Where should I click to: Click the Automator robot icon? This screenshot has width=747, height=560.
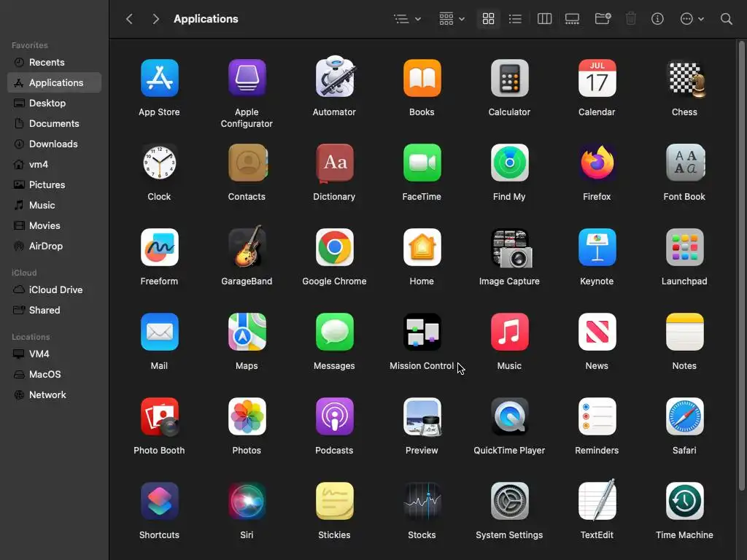(x=334, y=77)
